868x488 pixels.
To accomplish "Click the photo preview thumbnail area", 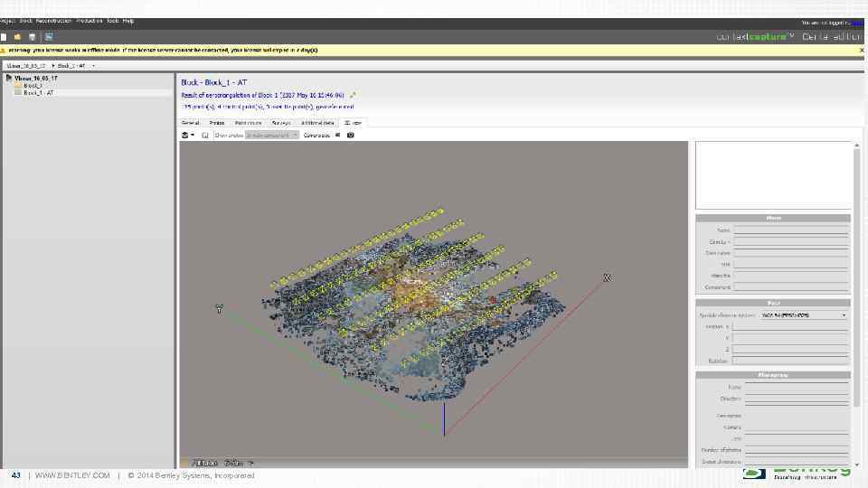I will point(773,175).
